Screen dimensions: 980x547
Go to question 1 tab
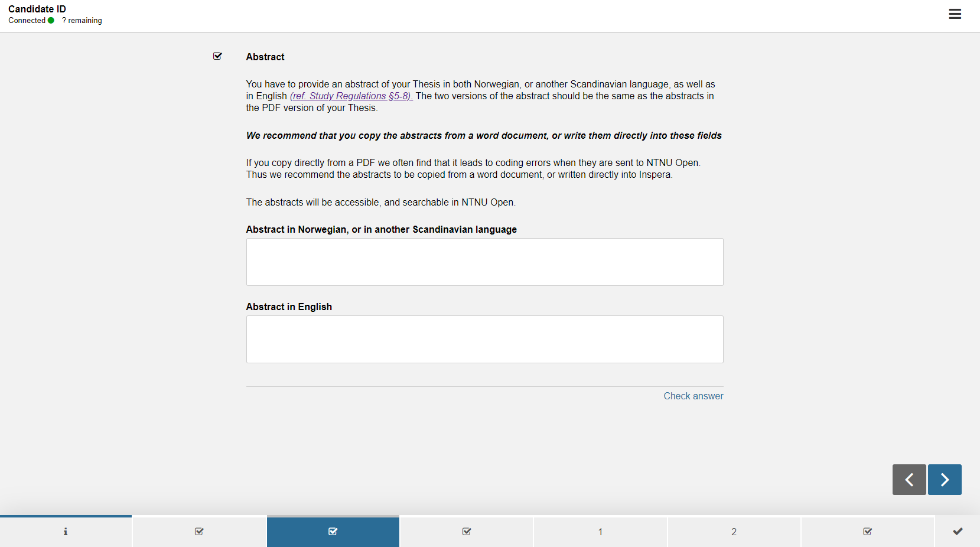click(x=600, y=532)
